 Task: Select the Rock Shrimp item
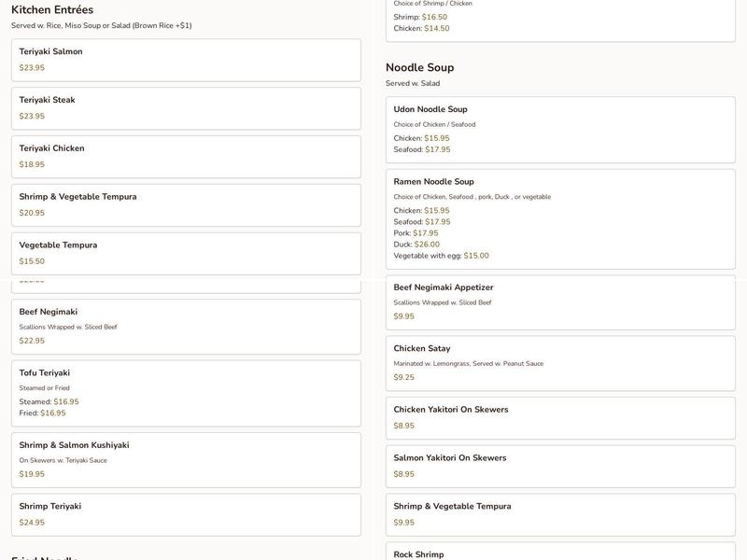[x=560, y=553]
